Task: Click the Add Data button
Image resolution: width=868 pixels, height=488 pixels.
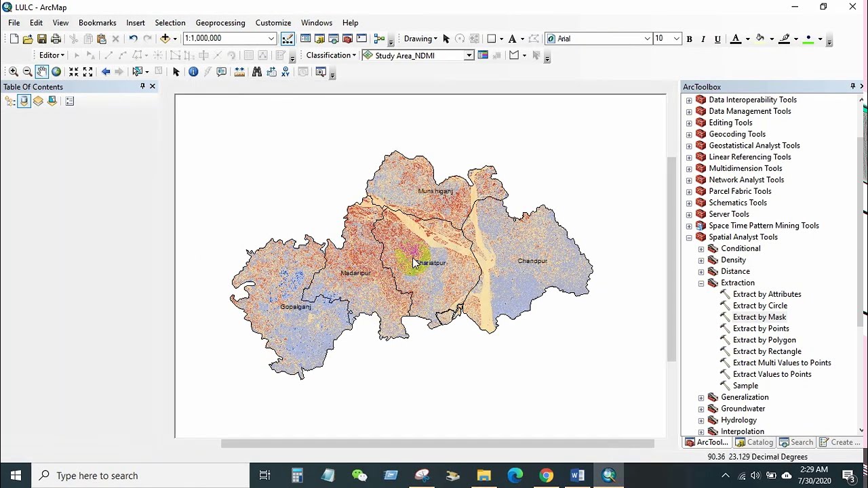Action: pyautogui.click(x=165, y=39)
